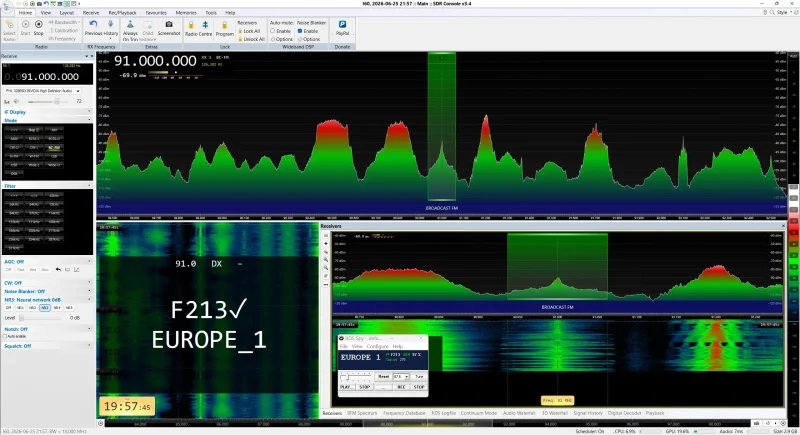The image size is (800, 435).
Task: Open the Rec/Playback ribbon tab
Action: pos(122,13)
